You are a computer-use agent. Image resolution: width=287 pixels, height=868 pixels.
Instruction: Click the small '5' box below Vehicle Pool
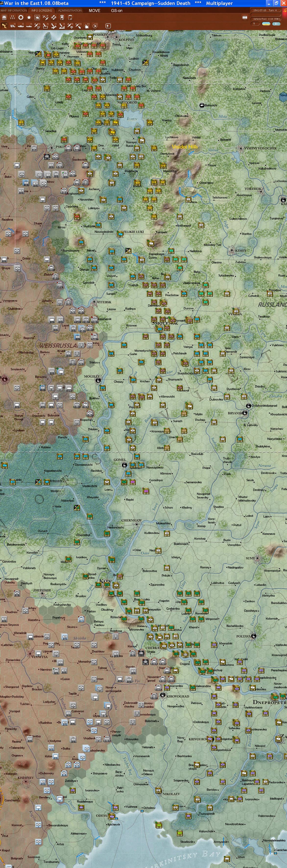pyautogui.click(x=256, y=23)
